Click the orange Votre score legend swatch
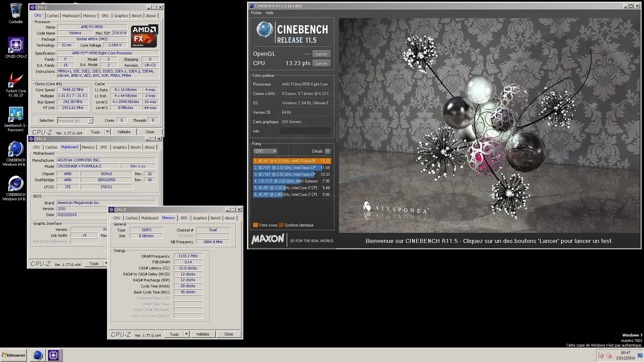 [x=255, y=225]
